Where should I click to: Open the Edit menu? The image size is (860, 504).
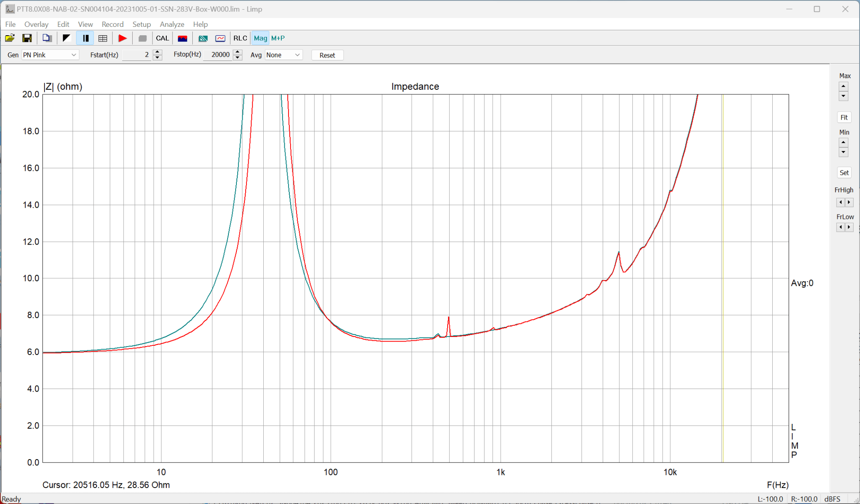click(x=63, y=24)
